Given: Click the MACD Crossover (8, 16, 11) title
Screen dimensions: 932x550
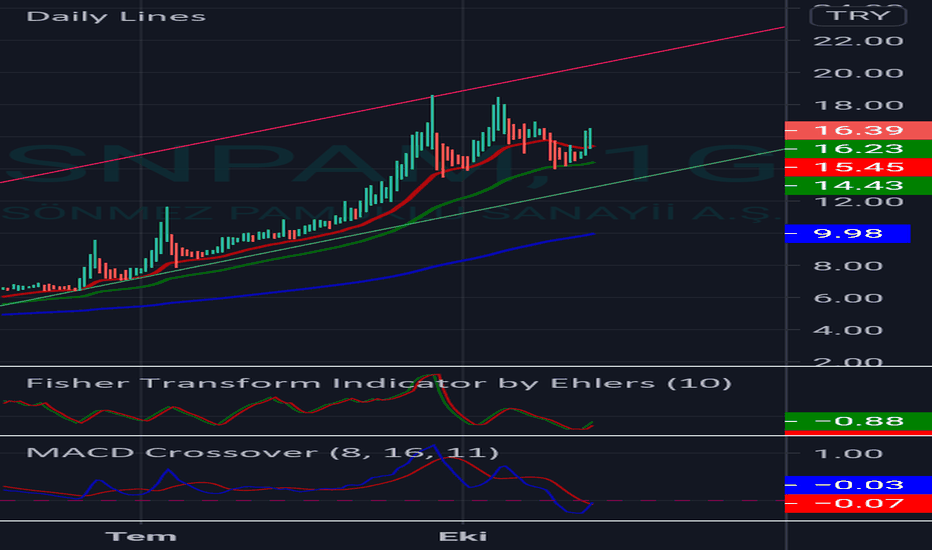Looking at the screenshot, I should [x=262, y=452].
